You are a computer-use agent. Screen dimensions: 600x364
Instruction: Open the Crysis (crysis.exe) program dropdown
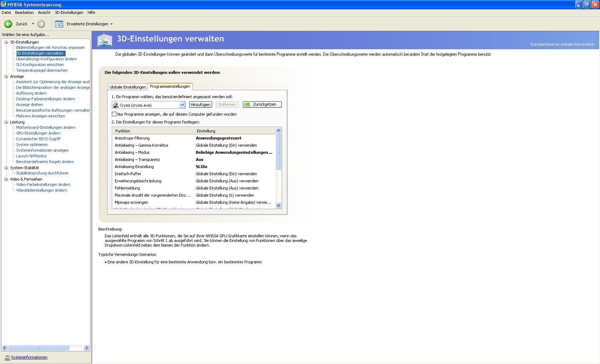coord(182,105)
